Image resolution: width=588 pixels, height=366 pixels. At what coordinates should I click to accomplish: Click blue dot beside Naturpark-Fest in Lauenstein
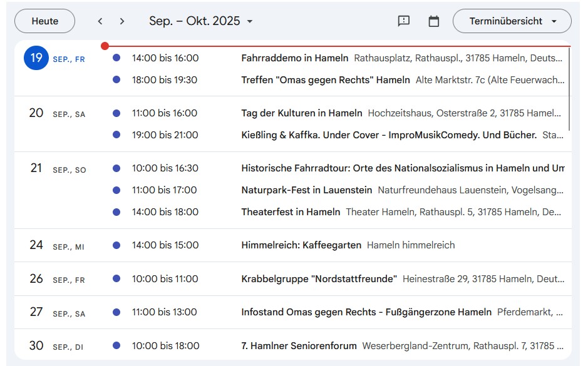[116, 190]
